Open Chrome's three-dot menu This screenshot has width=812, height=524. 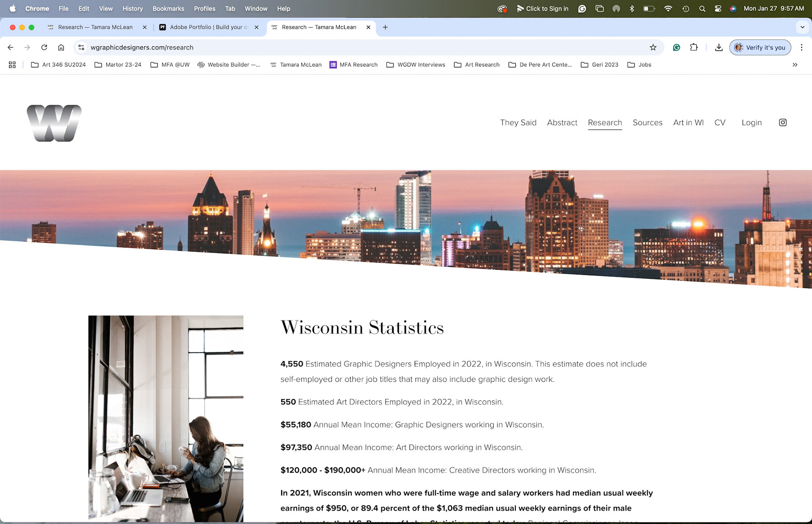click(801, 47)
